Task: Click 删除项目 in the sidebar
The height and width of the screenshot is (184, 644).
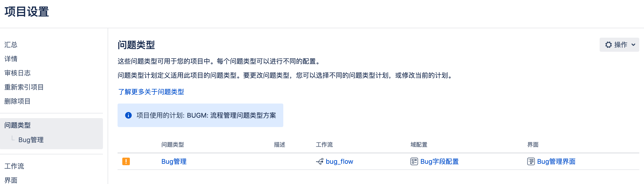Action: coord(17,101)
